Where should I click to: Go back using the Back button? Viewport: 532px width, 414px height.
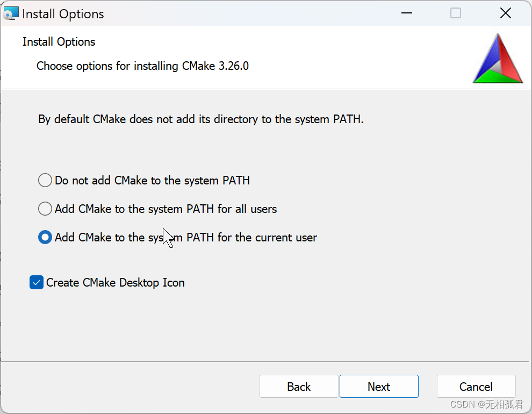[x=299, y=387]
